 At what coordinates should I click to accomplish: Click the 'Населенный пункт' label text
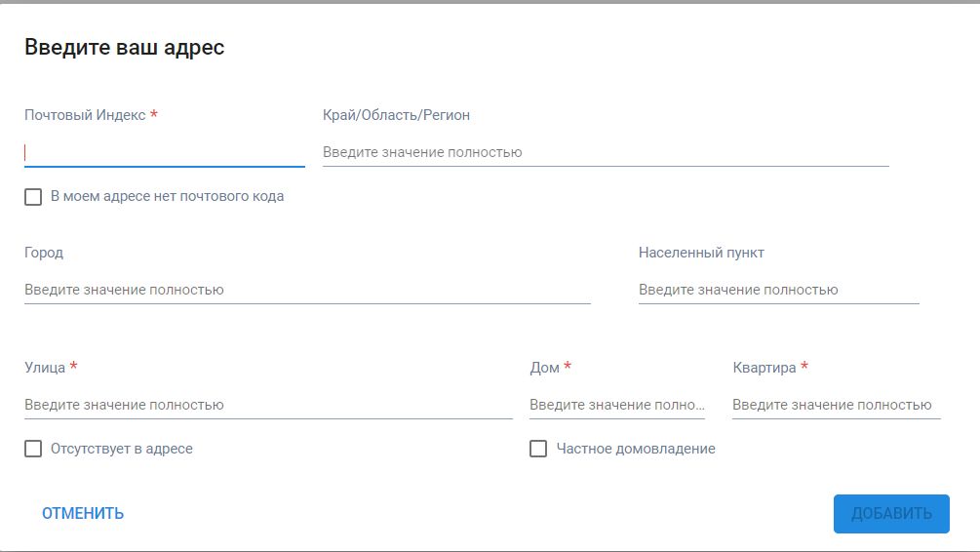[x=701, y=253]
